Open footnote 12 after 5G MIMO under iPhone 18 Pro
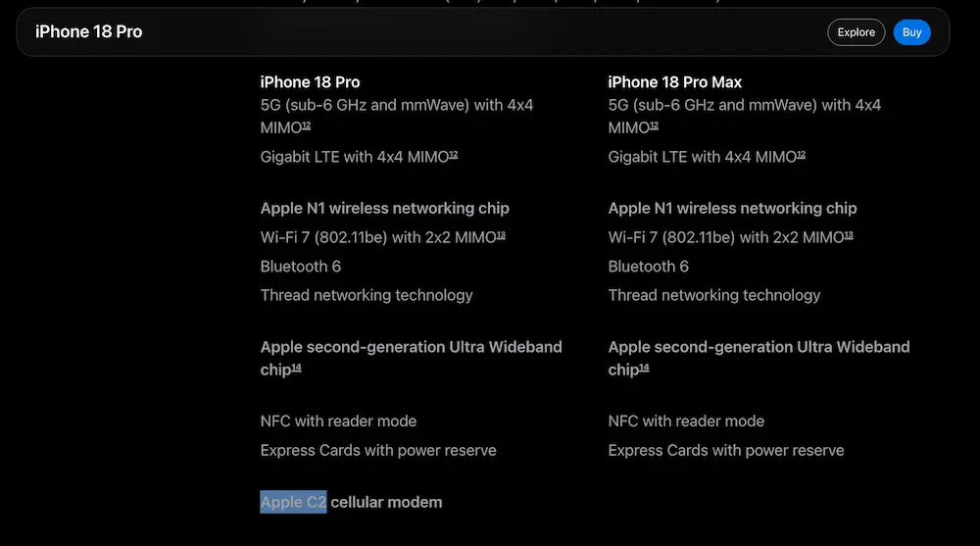The image size is (980, 546). (306, 125)
